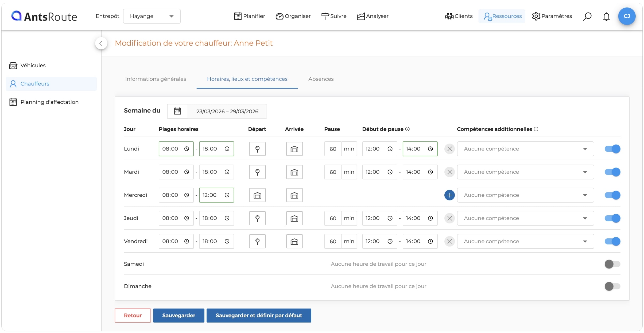This screenshot has width=644, height=333.
Task: Open Planning d'affectation in sidebar
Action: [51, 102]
